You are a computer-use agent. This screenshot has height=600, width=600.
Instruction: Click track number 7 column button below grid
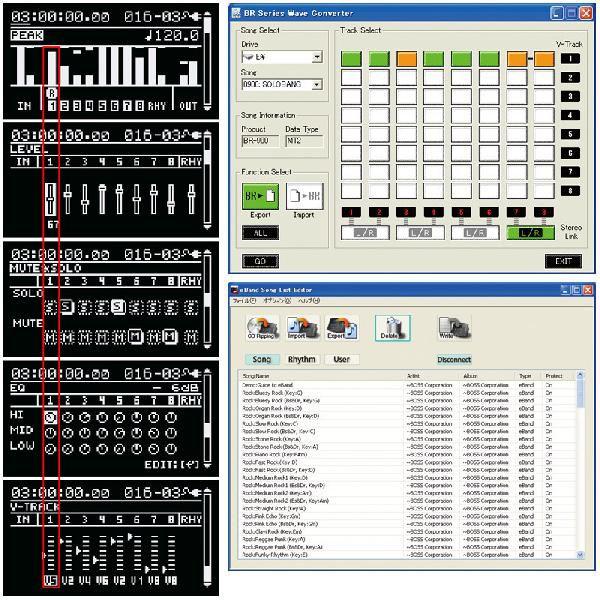point(516,212)
